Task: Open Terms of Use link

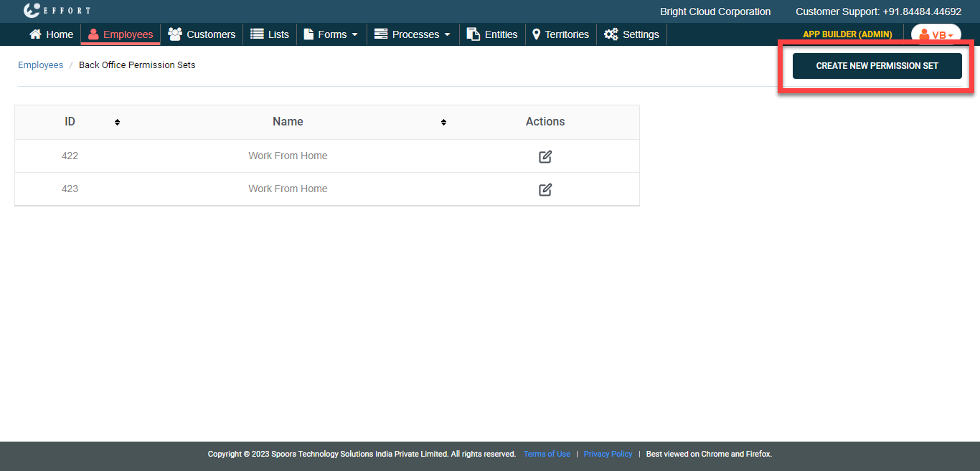Action: click(x=547, y=454)
